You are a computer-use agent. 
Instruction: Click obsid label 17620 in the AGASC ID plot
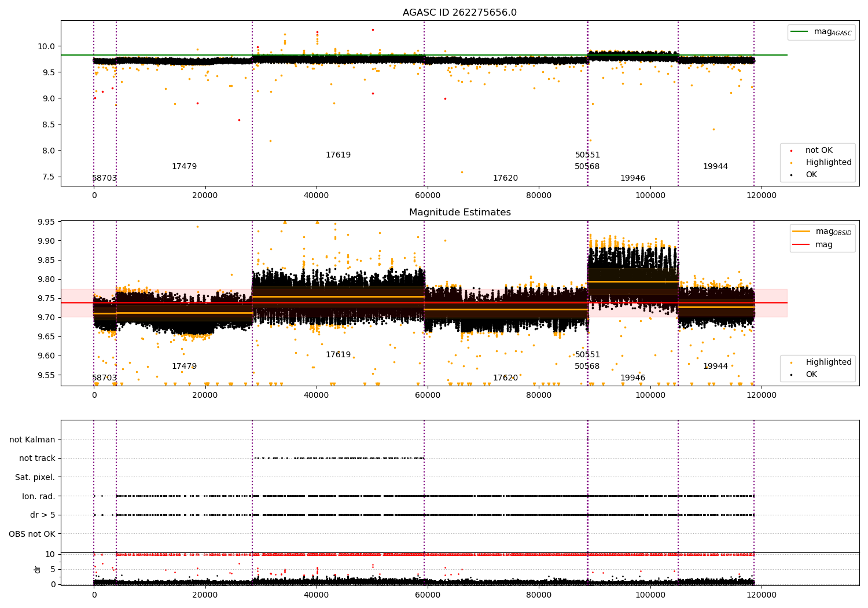point(505,178)
